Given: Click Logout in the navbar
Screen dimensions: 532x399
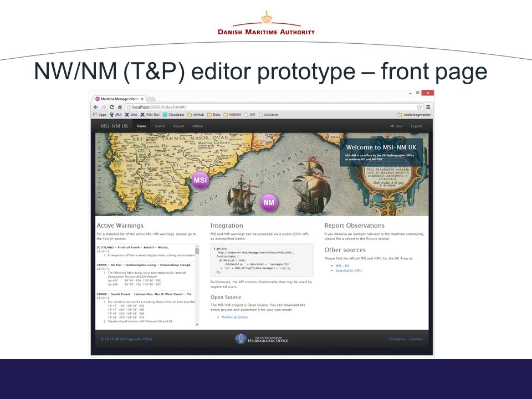Looking at the screenshot, I should click(x=416, y=126).
